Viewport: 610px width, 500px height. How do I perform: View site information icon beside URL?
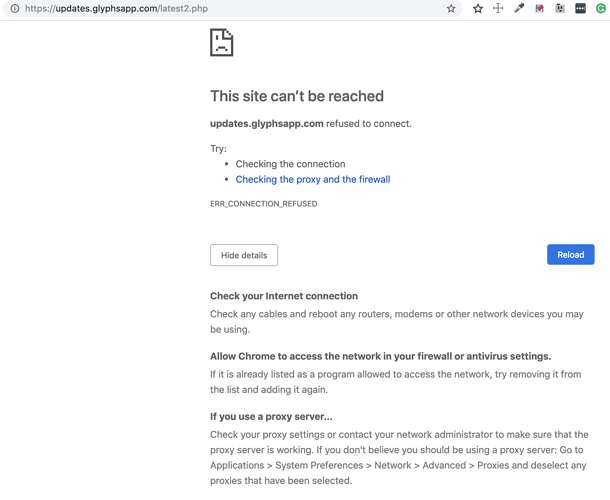coord(15,9)
